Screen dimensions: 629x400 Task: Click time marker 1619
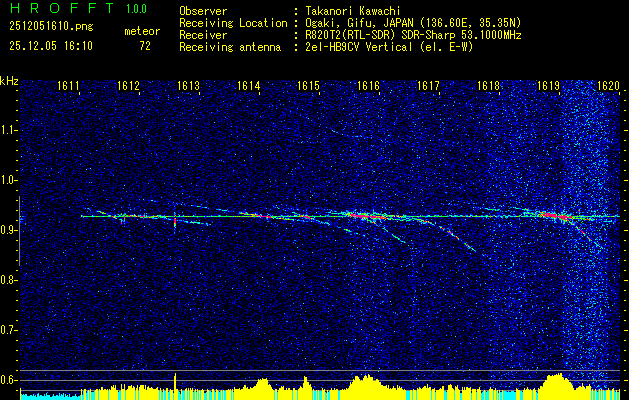pos(548,85)
